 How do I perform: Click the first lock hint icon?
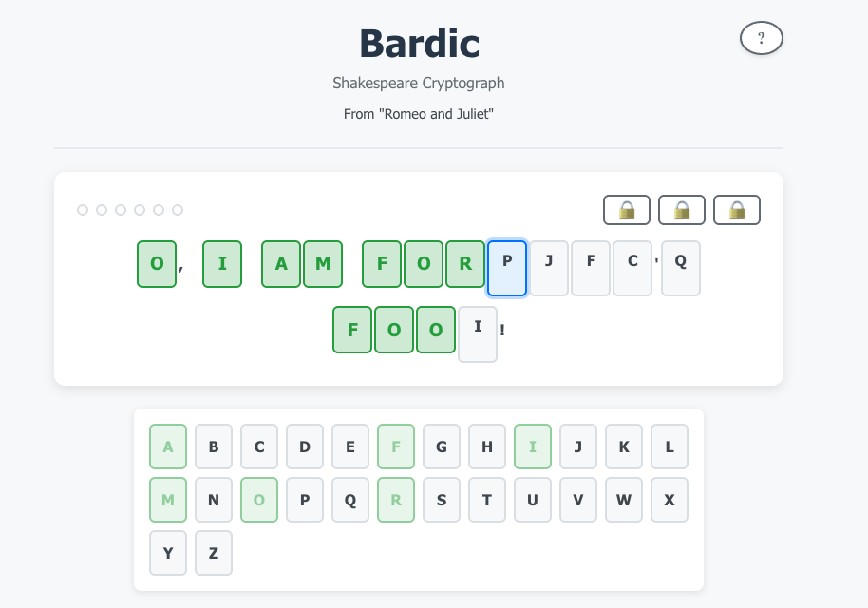[x=627, y=210]
